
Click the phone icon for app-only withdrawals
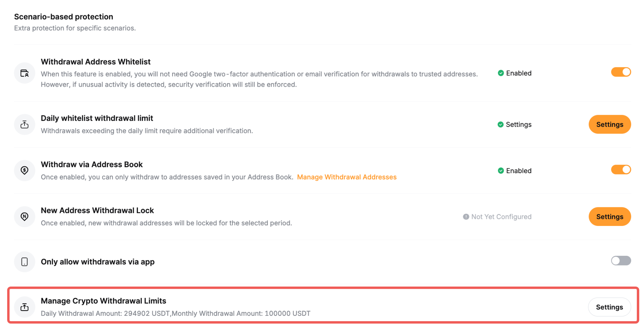pyautogui.click(x=25, y=262)
